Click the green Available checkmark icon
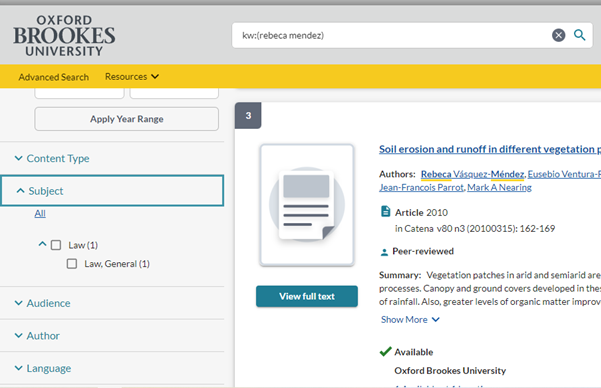Viewport: 601px width, 388px height. [x=385, y=351]
